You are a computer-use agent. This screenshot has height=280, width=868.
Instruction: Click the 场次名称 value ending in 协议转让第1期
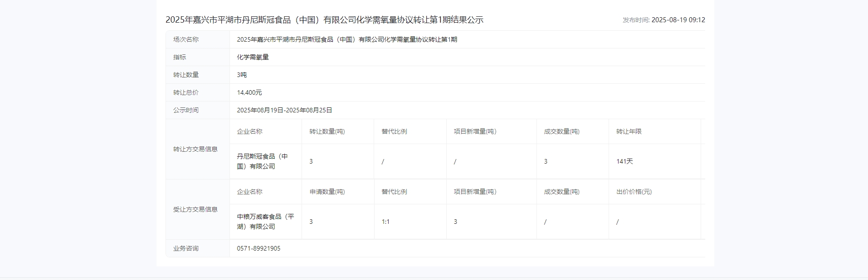point(347,39)
